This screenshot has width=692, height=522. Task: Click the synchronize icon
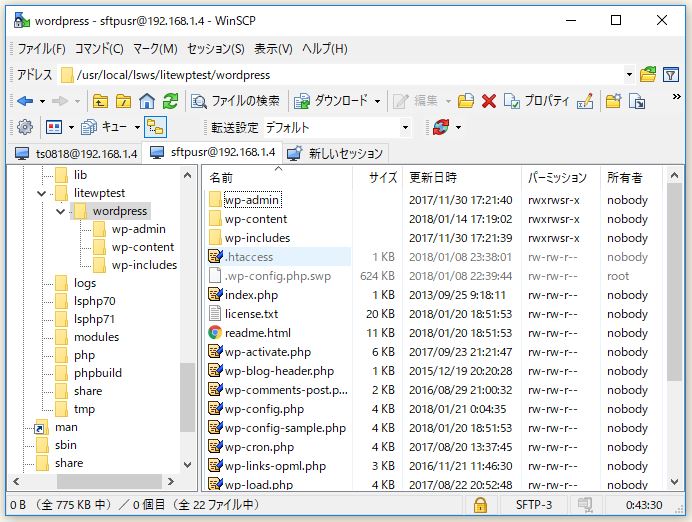(441, 128)
